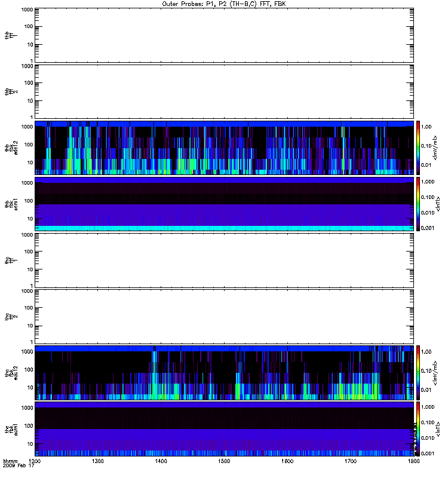Click the '1200' time axis label
This screenshot has width=448, height=478.
pyautogui.click(x=35, y=461)
